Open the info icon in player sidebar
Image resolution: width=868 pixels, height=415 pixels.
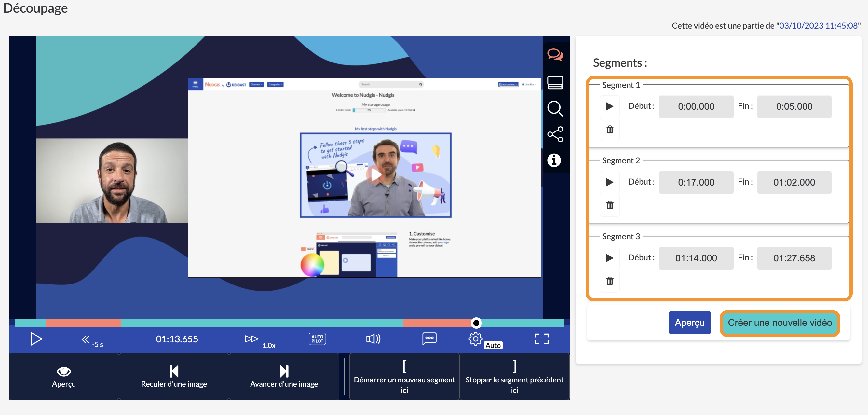(x=554, y=160)
